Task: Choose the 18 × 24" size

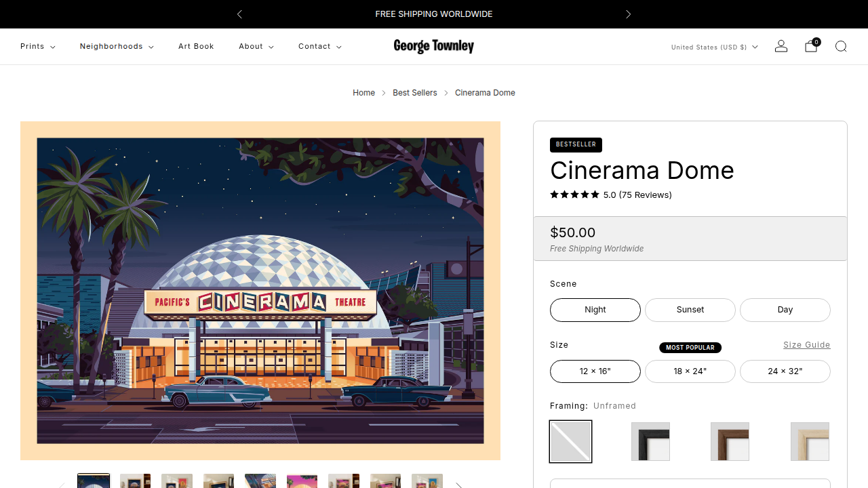Action: (x=690, y=371)
